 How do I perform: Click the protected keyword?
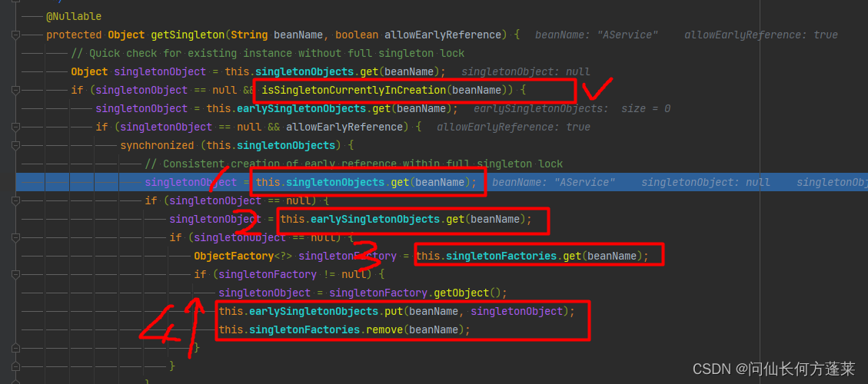pyautogui.click(x=74, y=35)
